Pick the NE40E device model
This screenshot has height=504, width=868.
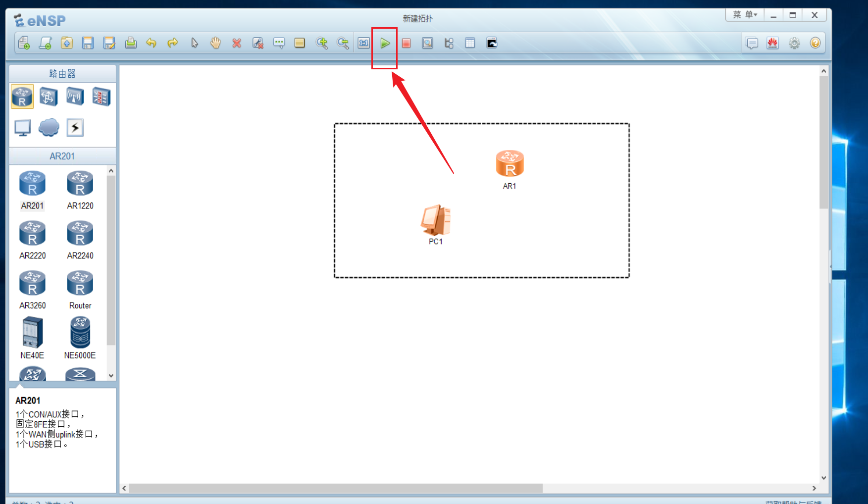pyautogui.click(x=32, y=338)
